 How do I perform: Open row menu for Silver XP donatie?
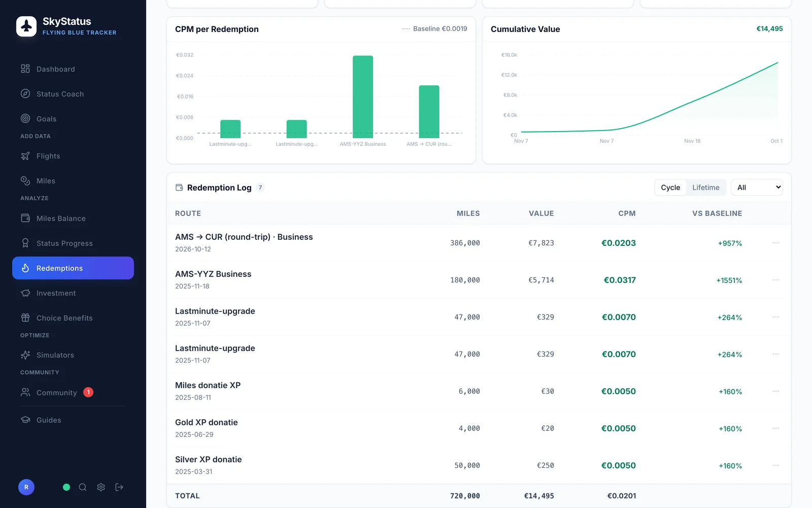pos(776,465)
